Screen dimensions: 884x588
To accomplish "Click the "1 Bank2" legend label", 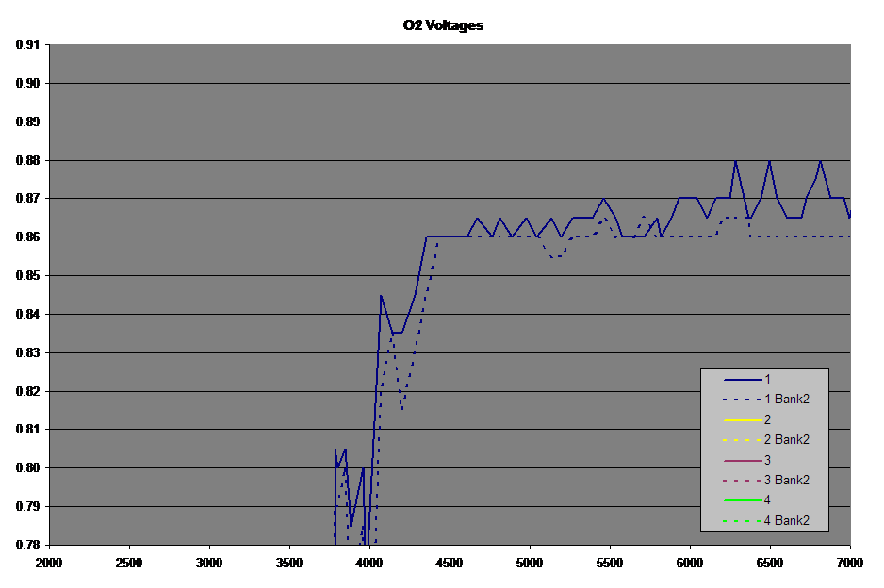I will [786, 400].
